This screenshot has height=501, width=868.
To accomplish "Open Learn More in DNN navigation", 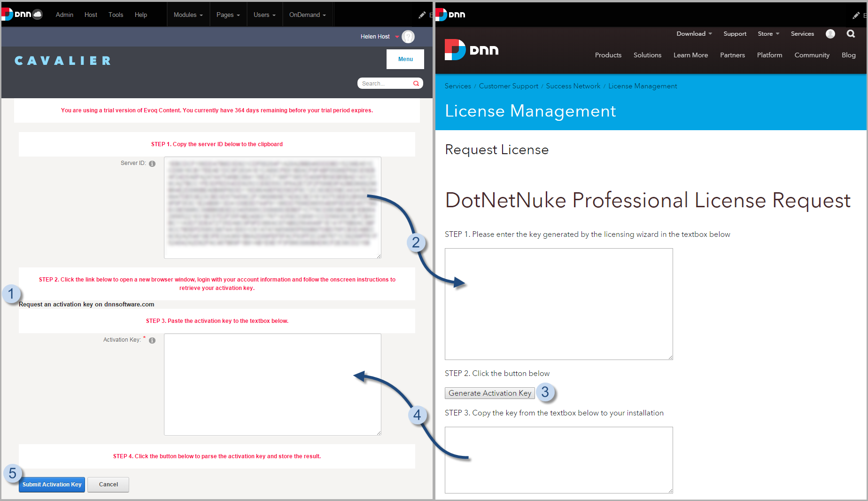I will point(690,55).
